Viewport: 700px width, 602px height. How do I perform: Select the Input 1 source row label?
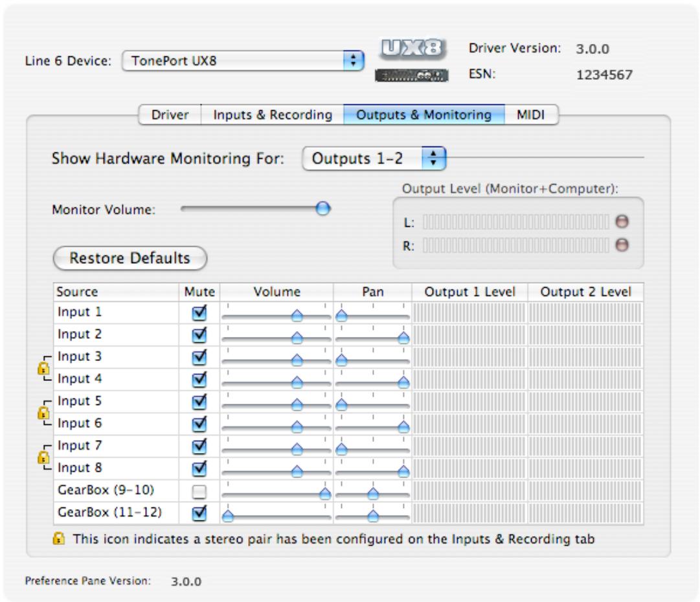[80, 312]
